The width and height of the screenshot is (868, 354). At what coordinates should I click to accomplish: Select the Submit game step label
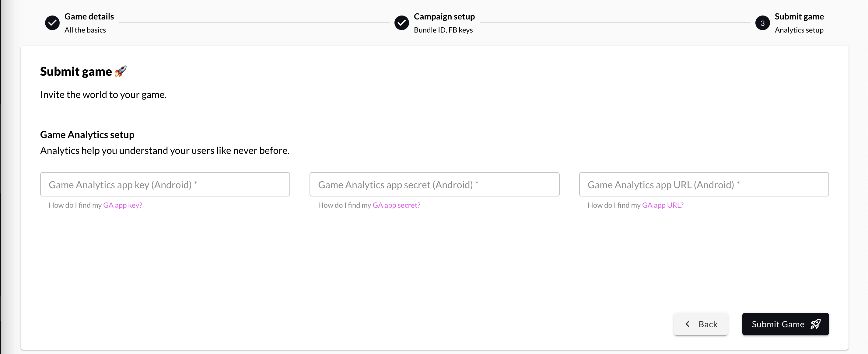click(x=799, y=16)
